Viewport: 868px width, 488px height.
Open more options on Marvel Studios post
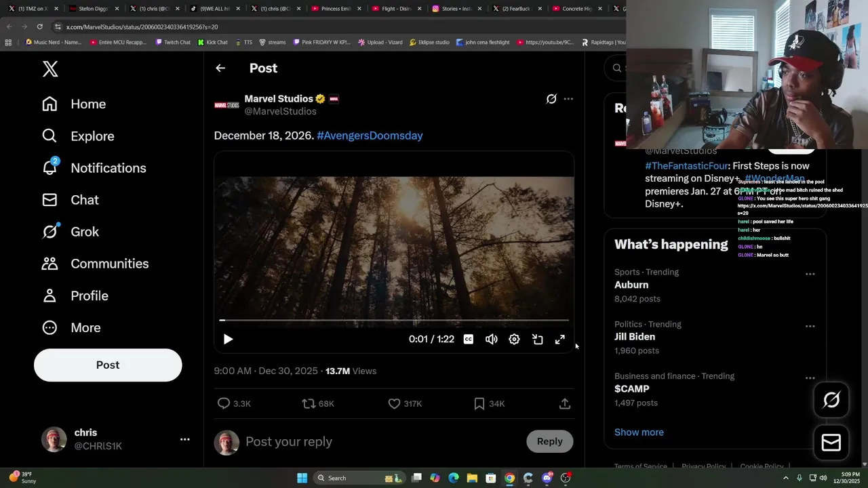(x=568, y=99)
